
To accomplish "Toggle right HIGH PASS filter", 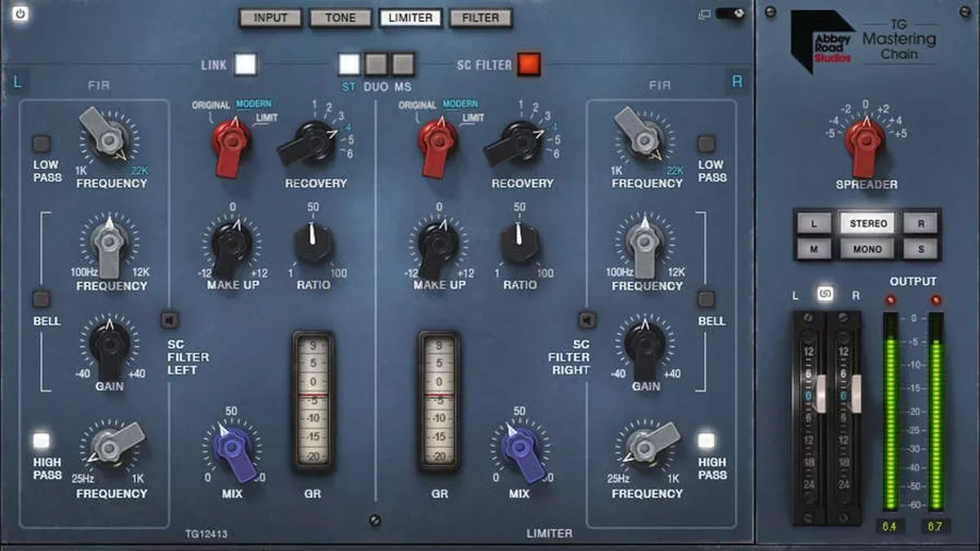I will (706, 441).
